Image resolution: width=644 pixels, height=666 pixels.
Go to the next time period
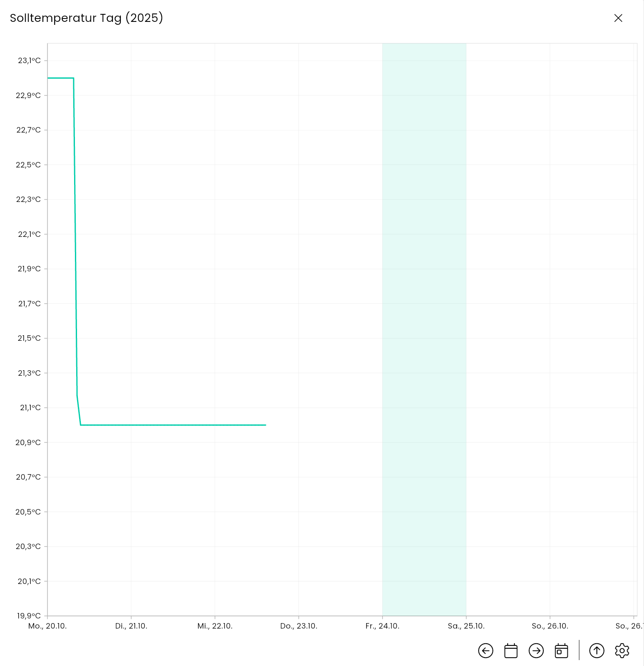click(536, 650)
